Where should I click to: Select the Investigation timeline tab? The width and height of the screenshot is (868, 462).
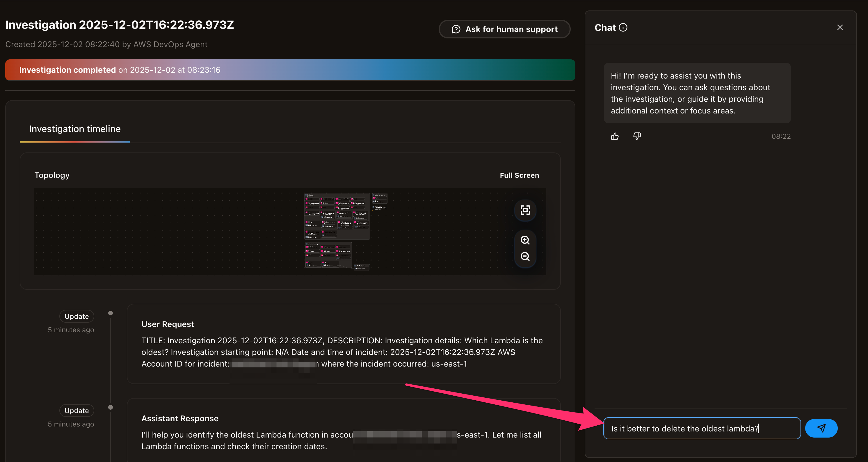click(x=75, y=129)
